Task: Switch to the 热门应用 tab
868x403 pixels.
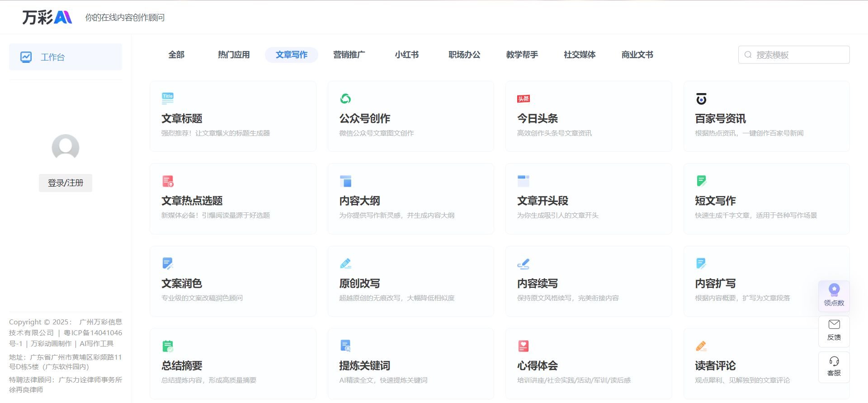Action: pyautogui.click(x=234, y=55)
